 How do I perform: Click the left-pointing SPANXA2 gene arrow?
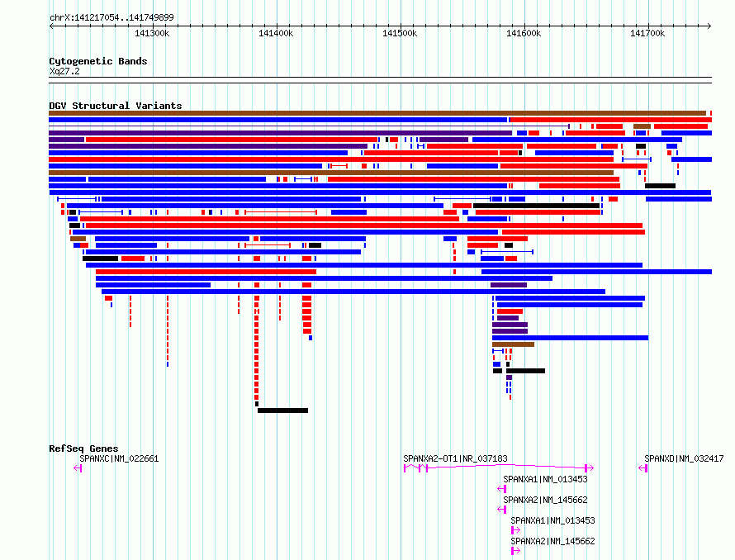(x=501, y=510)
